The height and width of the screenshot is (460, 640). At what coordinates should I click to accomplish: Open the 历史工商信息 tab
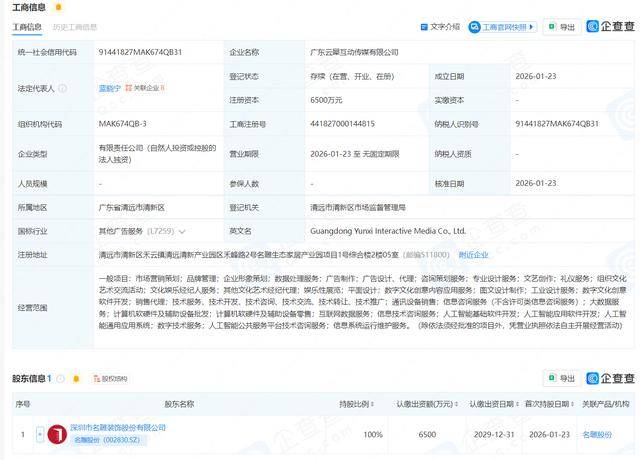[x=75, y=27]
